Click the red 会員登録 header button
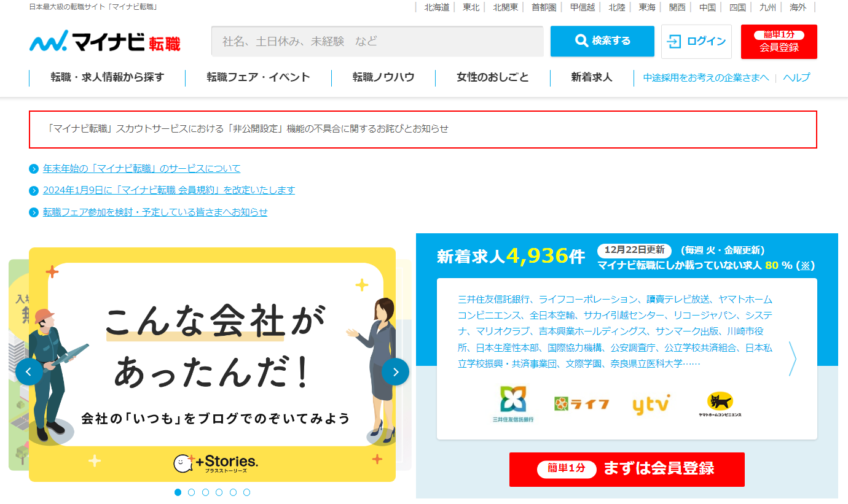 point(779,42)
